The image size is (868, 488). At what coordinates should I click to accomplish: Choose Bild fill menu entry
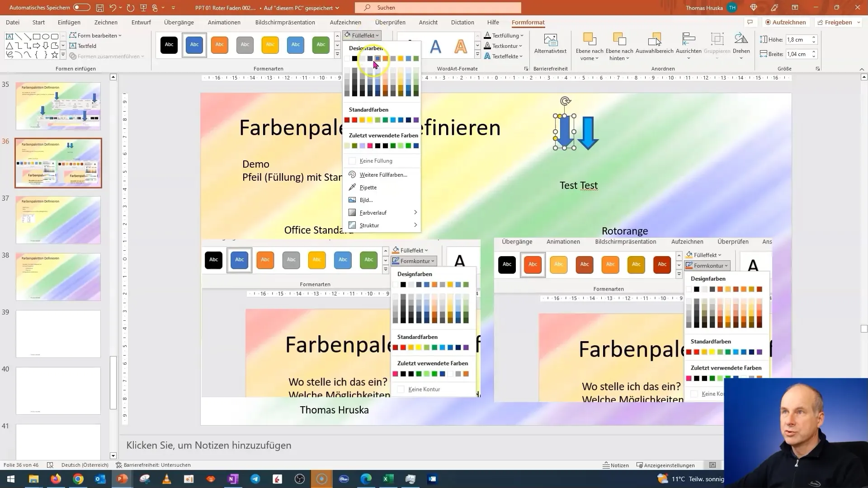pos(382,200)
